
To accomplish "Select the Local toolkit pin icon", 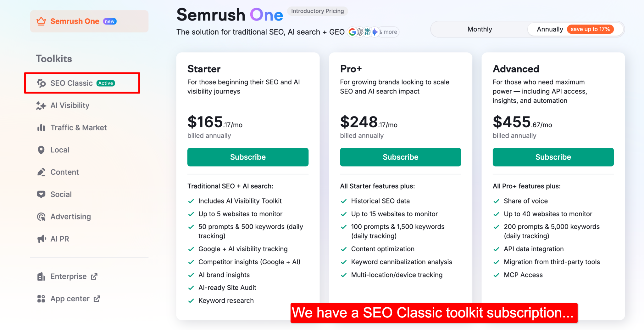I will [x=41, y=150].
